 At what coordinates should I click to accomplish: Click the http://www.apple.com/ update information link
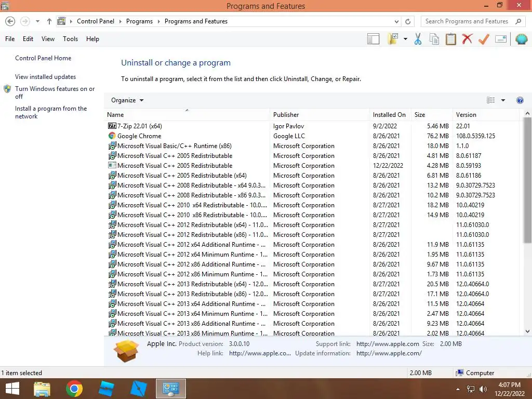(x=389, y=353)
